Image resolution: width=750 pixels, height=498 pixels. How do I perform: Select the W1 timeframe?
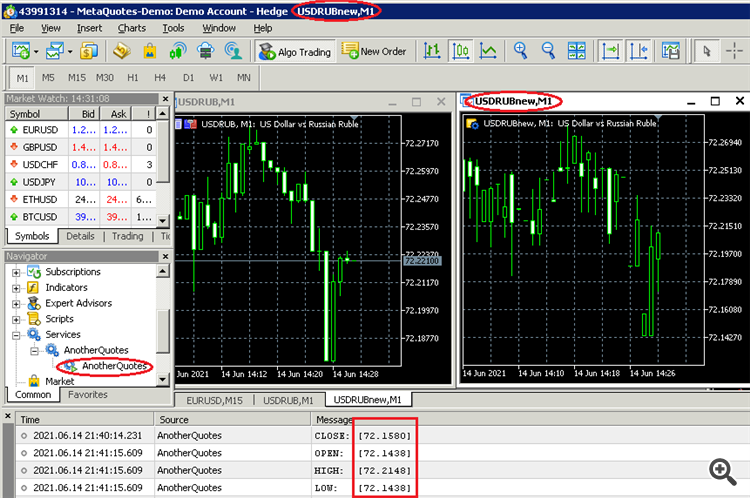pyautogui.click(x=216, y=77)
